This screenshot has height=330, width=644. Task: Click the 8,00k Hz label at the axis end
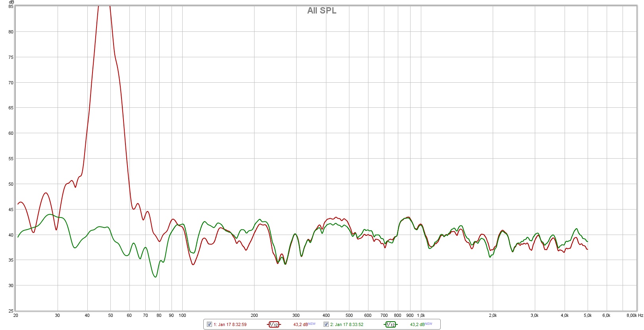[x=634, y=315]
